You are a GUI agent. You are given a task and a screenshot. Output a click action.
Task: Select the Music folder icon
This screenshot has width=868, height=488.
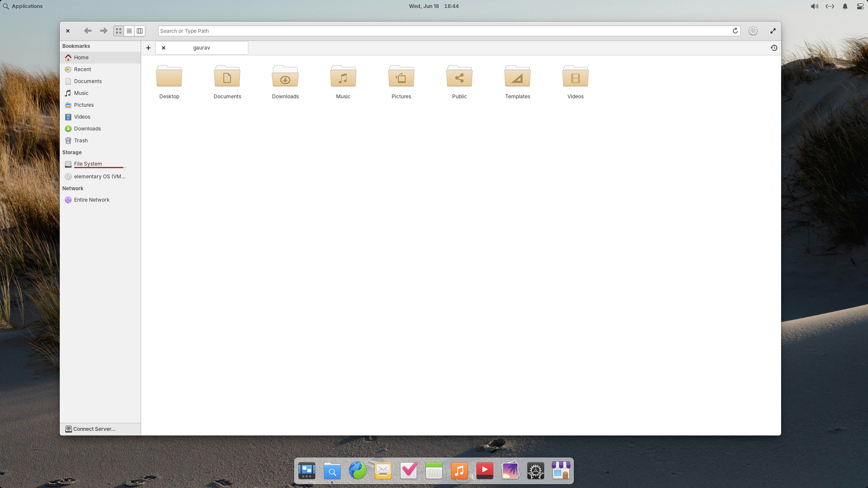coord(343,77)
